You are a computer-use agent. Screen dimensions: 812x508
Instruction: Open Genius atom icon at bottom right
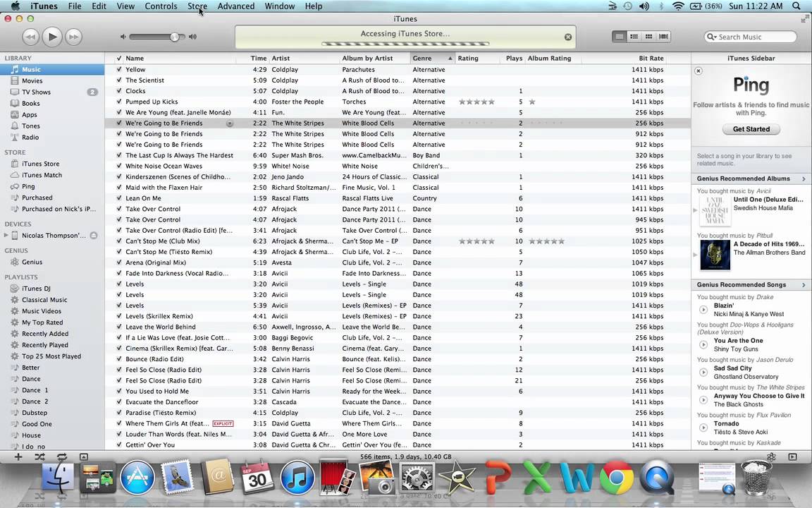click(771, 456)
